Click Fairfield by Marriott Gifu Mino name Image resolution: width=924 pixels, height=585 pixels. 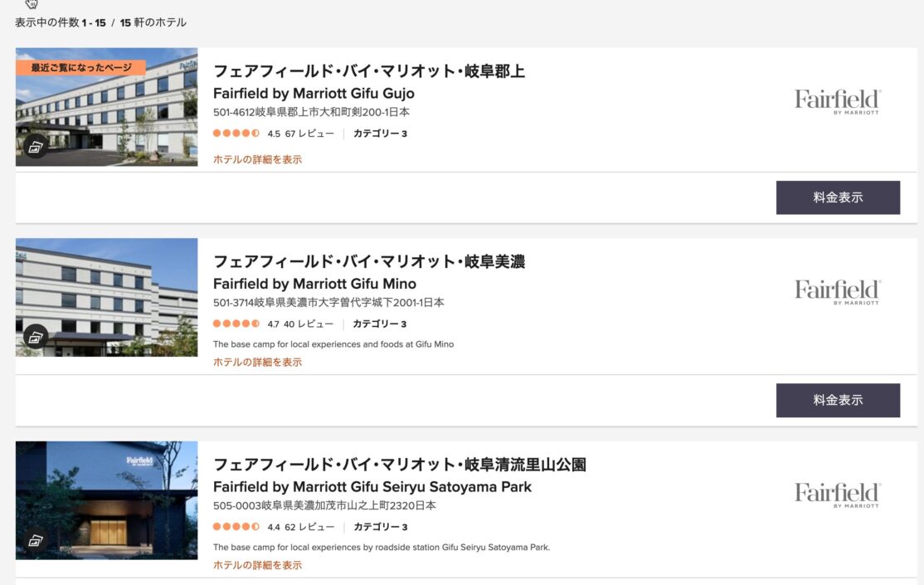[314, 284]
